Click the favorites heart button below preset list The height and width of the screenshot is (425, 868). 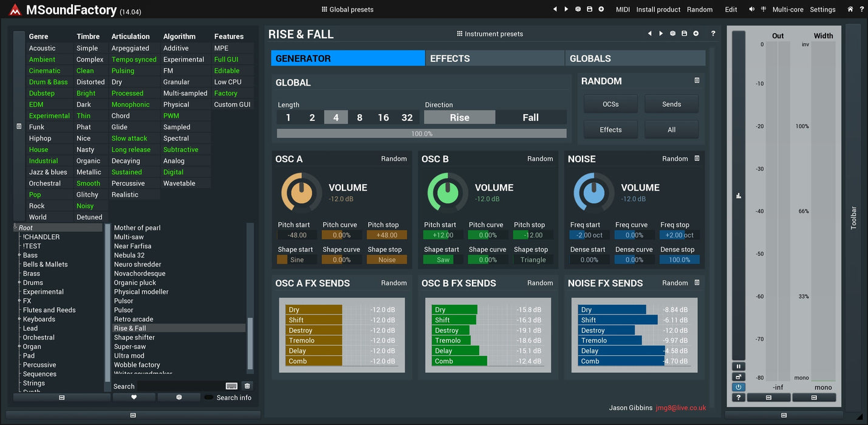coord(134,397)
